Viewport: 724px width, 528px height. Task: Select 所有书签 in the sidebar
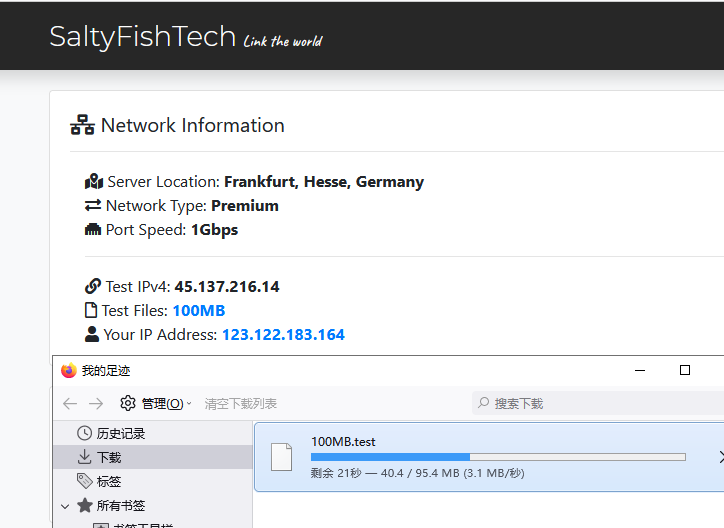click(x=153, y=505)
